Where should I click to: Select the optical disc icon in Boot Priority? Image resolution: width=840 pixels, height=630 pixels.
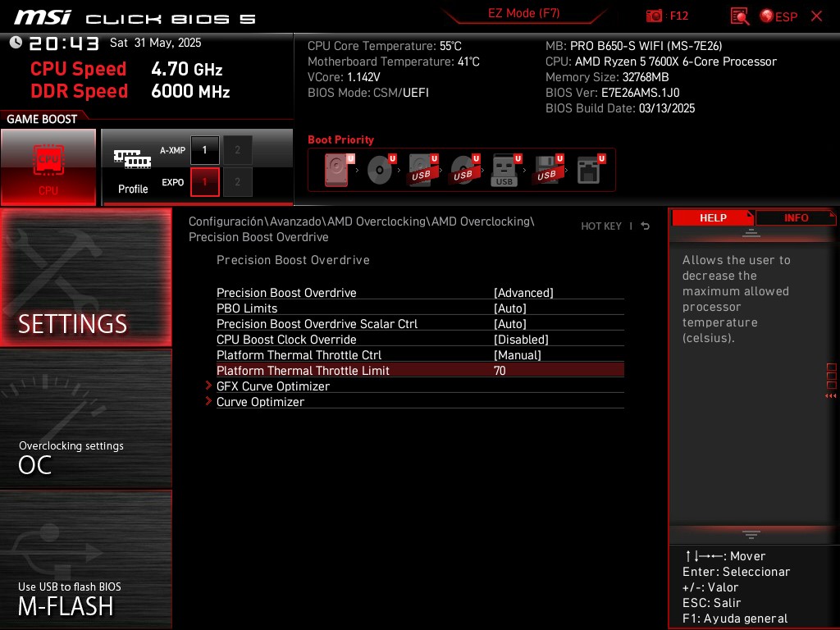(380, 171)
